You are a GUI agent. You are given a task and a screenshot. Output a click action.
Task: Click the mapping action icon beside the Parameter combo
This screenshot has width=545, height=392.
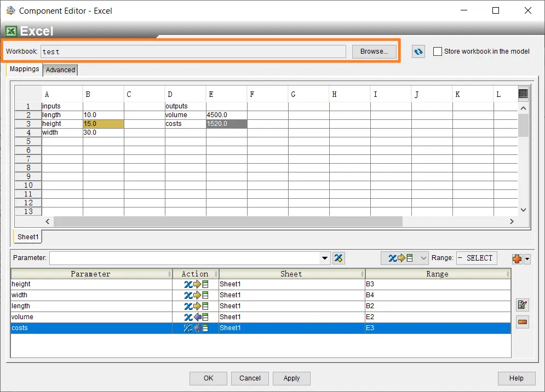click(x=338, y=258)
